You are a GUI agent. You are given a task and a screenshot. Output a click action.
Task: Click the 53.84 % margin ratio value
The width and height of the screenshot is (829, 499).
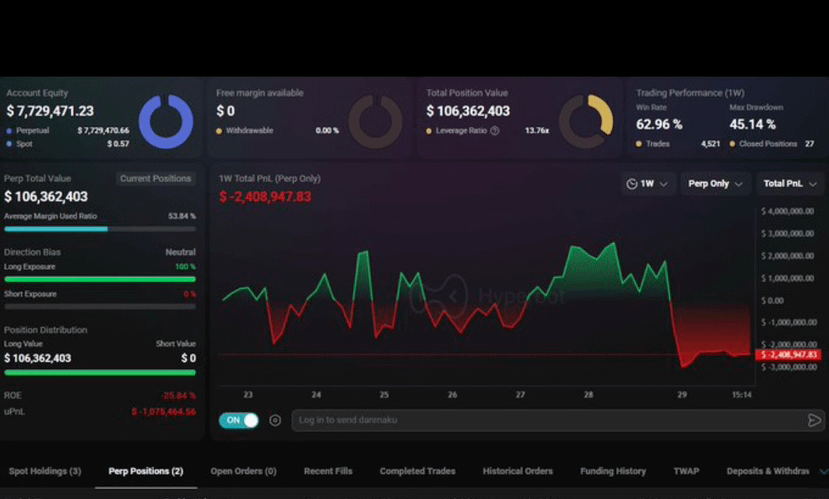(182, 216)
